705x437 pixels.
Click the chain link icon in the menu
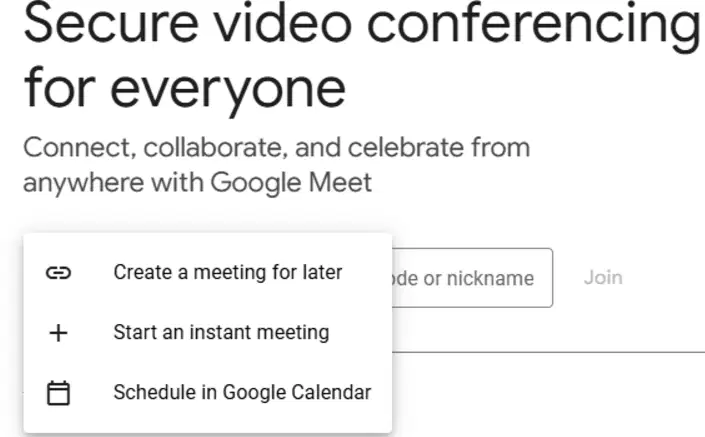pos(58,272)
